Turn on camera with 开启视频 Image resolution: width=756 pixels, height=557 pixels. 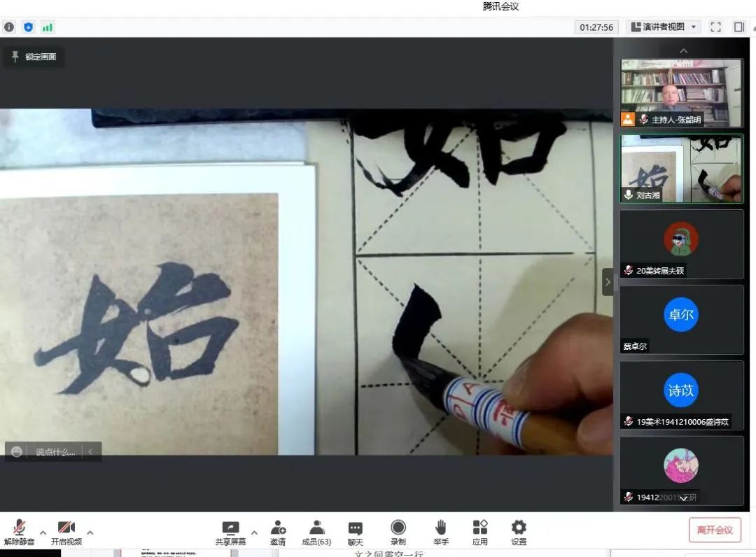(66, 533)
